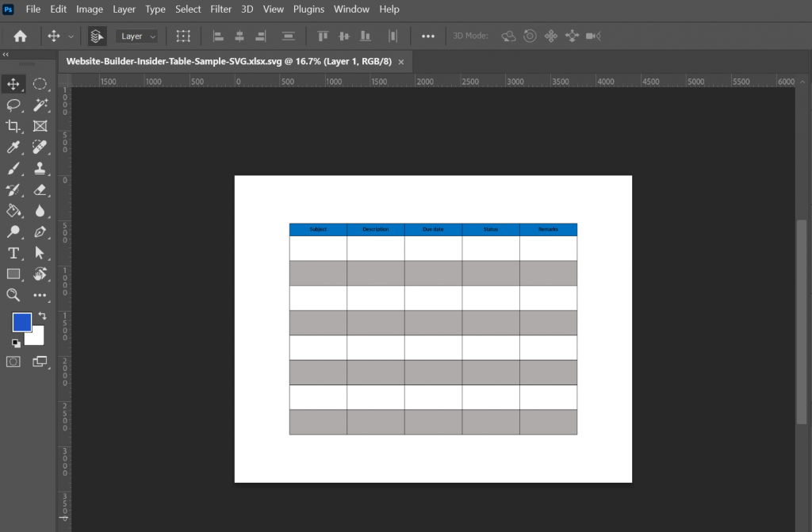Select the Clone Stamp tool
Viewport: 812px width, 532px height.
40,168
